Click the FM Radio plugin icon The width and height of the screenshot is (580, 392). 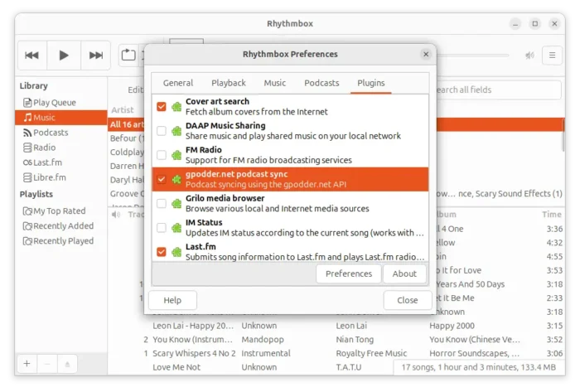click(x=176, y=155)
